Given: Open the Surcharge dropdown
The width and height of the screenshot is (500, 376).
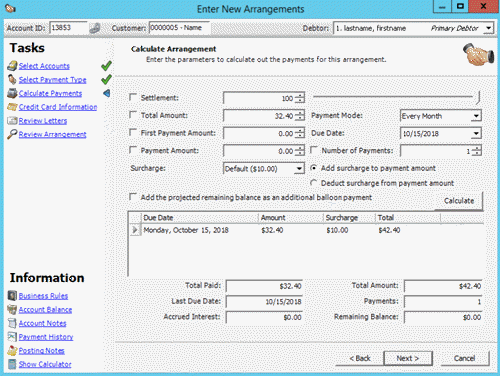Looking at the screenshot, I should coord(299,169).
